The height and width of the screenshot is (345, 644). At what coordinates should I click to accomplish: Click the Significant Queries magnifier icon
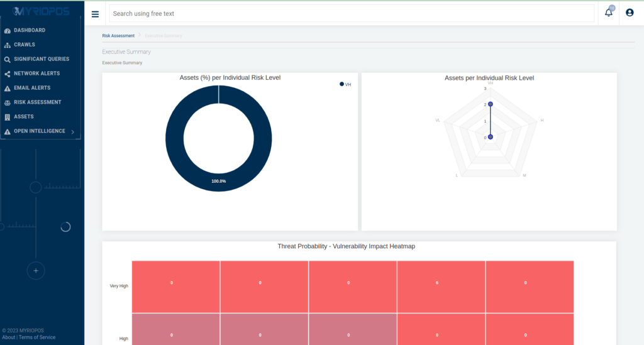[8, 60]
